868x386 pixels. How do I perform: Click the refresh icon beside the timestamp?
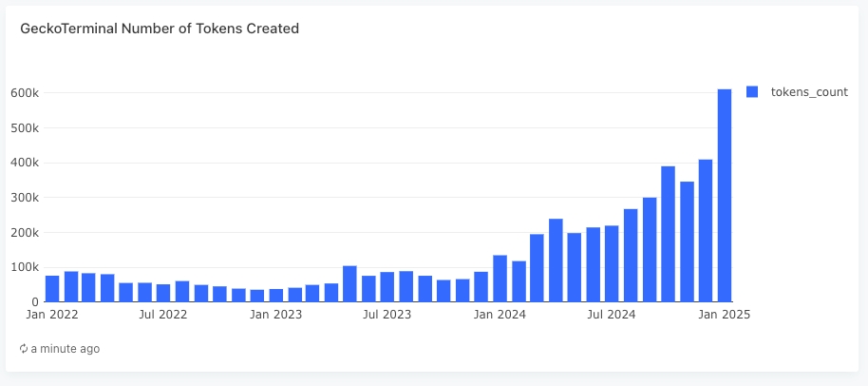[x=24, y=349]
